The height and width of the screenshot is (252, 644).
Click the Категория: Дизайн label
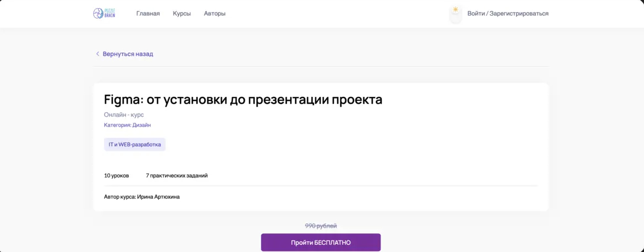tap(127, 125)
